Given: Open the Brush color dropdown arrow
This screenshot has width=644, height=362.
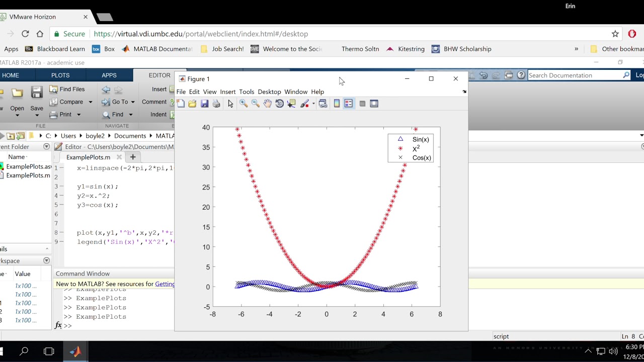Looking at the screenshot, I should click(313, 104).
